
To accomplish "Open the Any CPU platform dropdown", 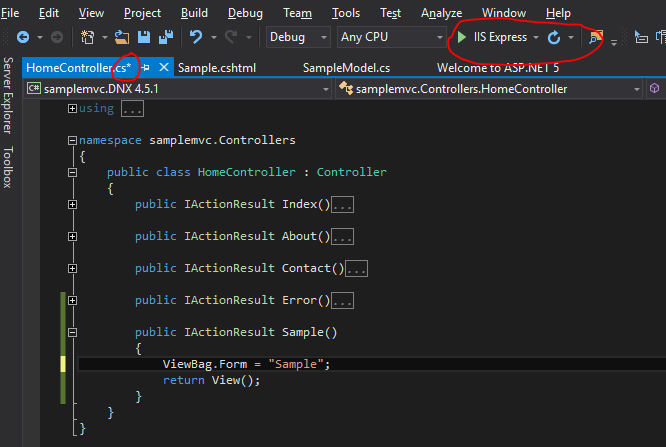I will [x=390, y=37].
